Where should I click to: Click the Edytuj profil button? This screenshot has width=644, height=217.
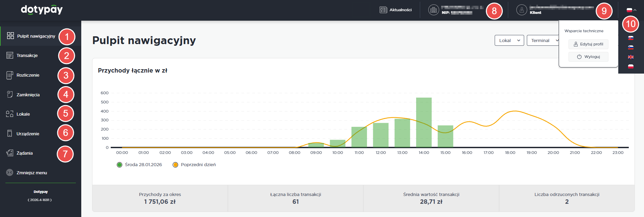(588, 44)
